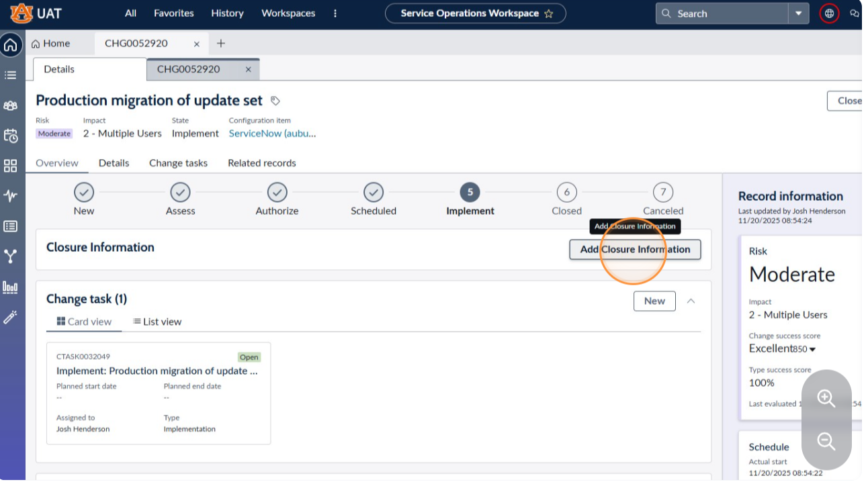Click the tag icon beside the record title

pyautogui.click(x=275, y=101)
